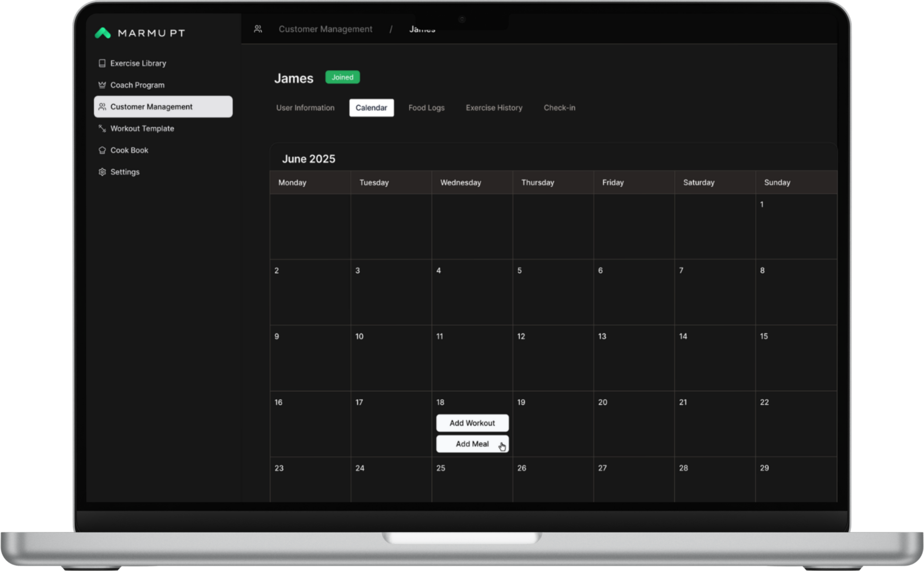Click the Customer Management people icon in sidebar
The image size is (924, 571).
(x=102, y=107)
